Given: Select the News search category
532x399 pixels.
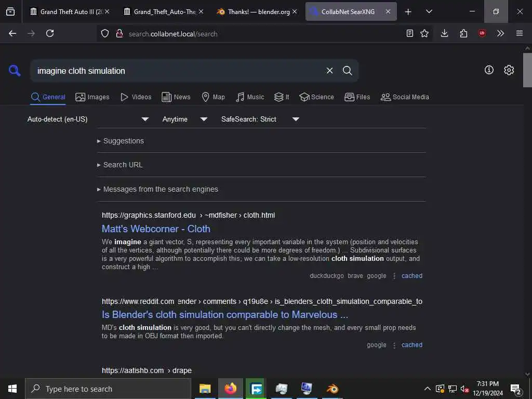Looking at the screenshot, I should pyautogui.click(x=176, y=97).
